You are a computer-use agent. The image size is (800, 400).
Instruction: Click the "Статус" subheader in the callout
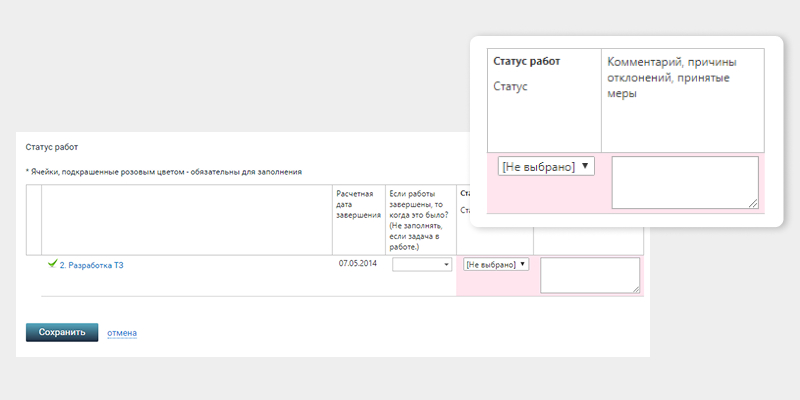511,87
